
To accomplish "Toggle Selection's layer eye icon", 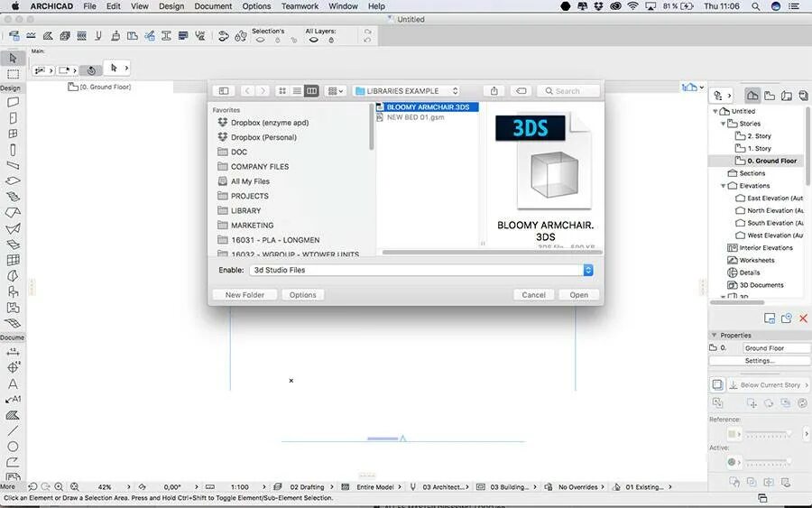I will point(261,40).
